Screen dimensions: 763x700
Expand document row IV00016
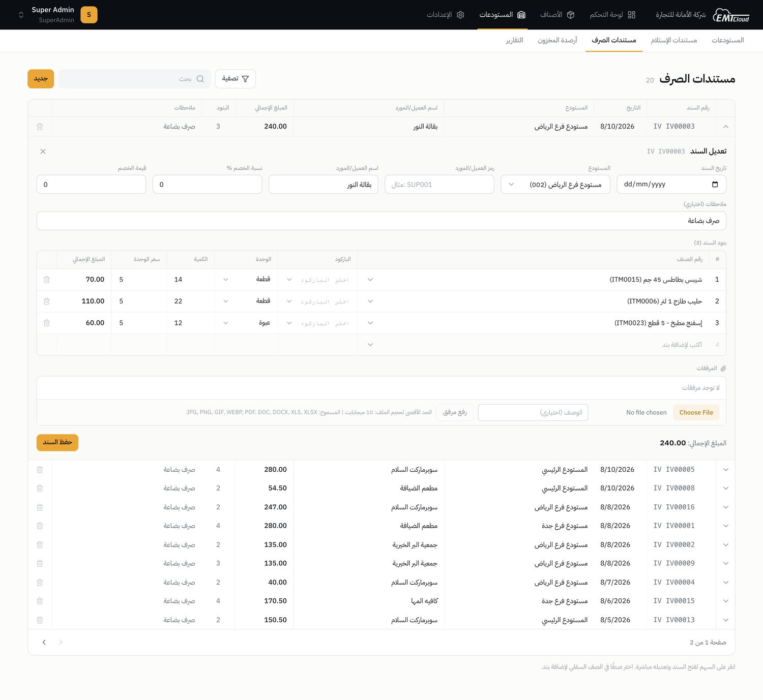pyautogui.click(x=726, y=507)
